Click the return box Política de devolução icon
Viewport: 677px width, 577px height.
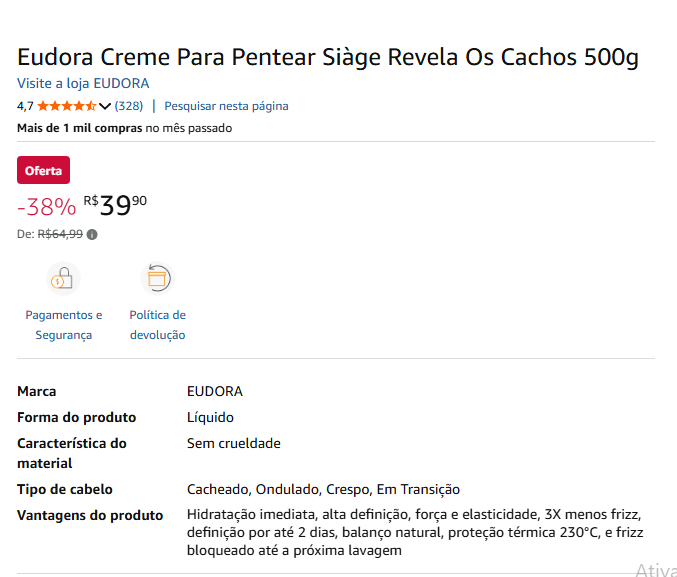[157, 278]
